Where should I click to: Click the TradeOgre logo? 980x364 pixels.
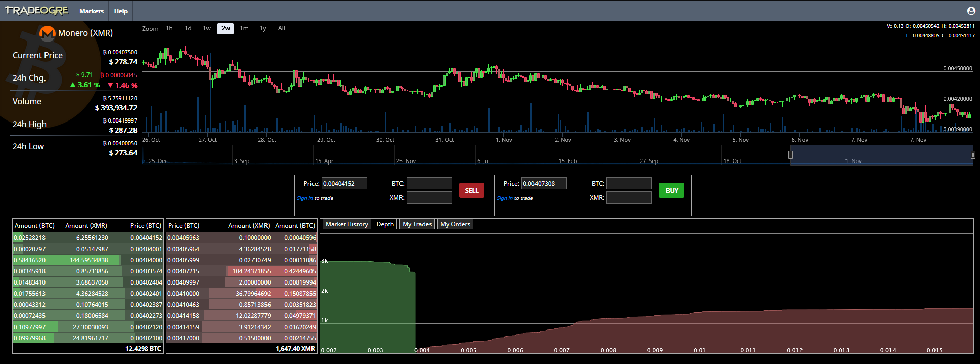[36, 11]
